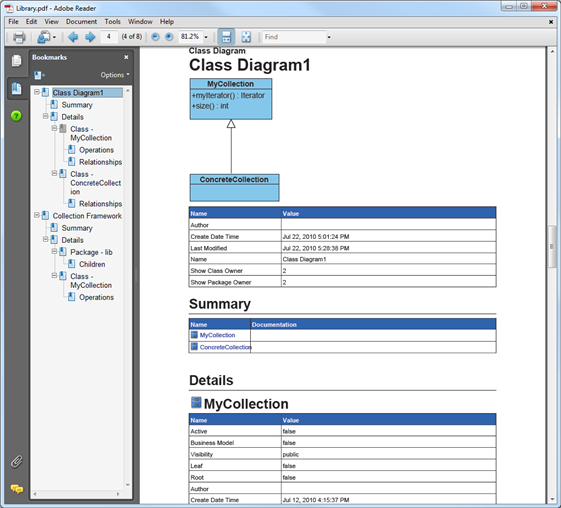Collapse the Class Diagram1 bookmark node
This screenshot has height=508, width=561.
click(x=37, y=92)
